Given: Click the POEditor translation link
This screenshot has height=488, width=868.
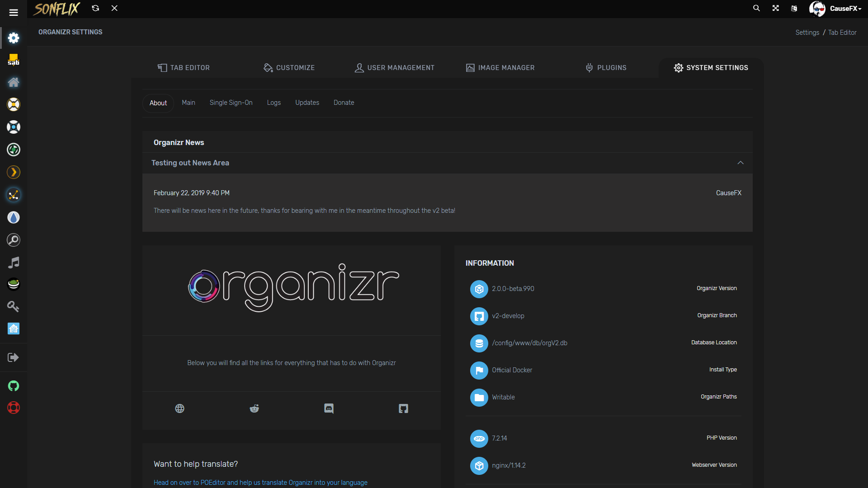Looking at the screenshot, I should coord(260,483).
